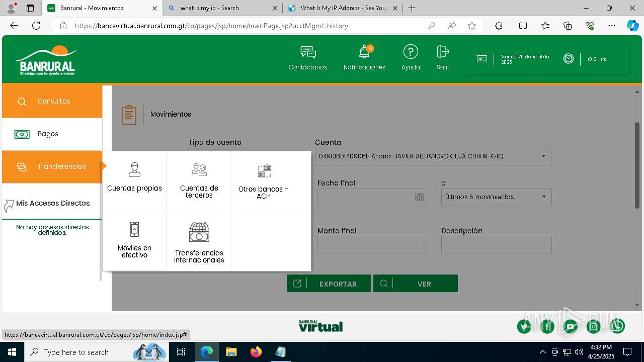
Task: Open the Windows notification center
Action: coord(627,352)
